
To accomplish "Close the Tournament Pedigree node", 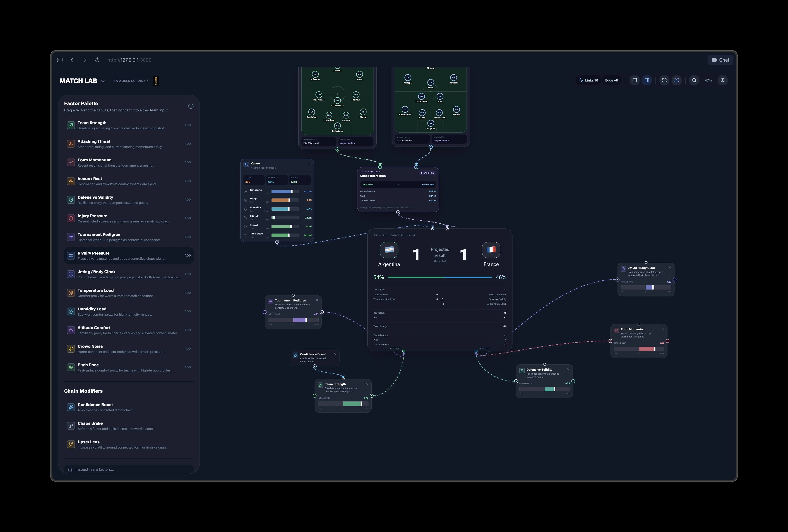I will (x=317, y=300).
